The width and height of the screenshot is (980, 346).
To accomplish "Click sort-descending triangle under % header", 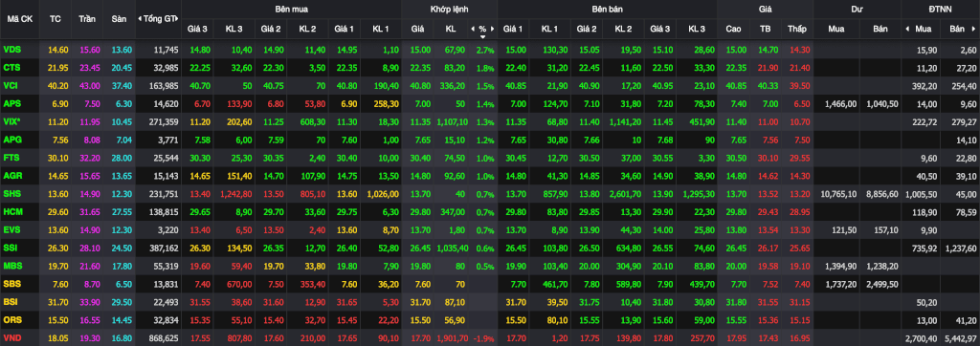I will click(482, 36).
